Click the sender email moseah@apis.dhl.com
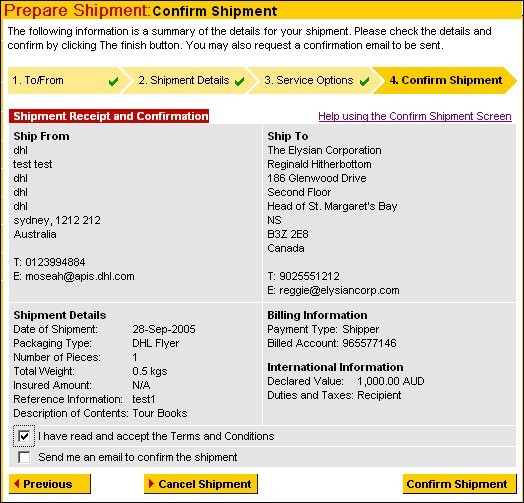The image size is (524, 503). coord(80,276)
